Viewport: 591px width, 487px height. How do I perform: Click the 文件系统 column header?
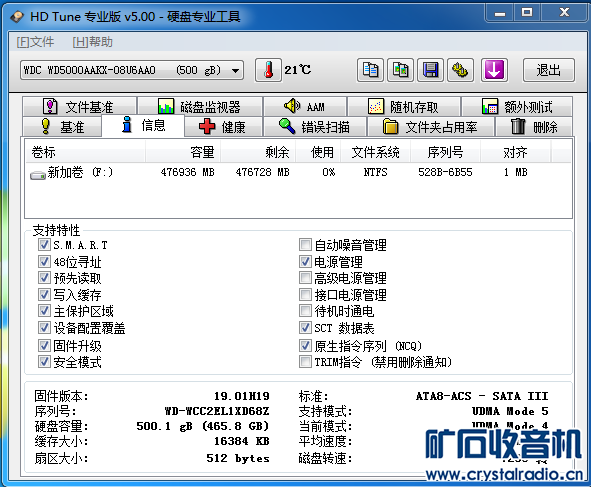375,152
